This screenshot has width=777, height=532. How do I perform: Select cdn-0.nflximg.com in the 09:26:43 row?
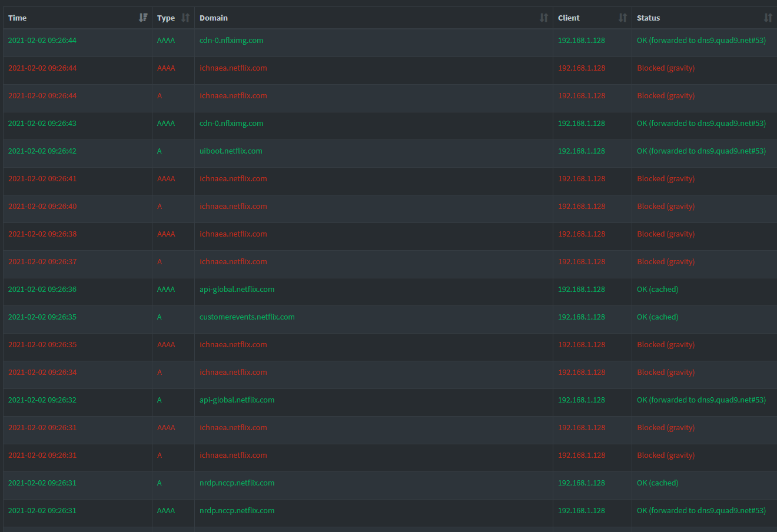(231, 124)
